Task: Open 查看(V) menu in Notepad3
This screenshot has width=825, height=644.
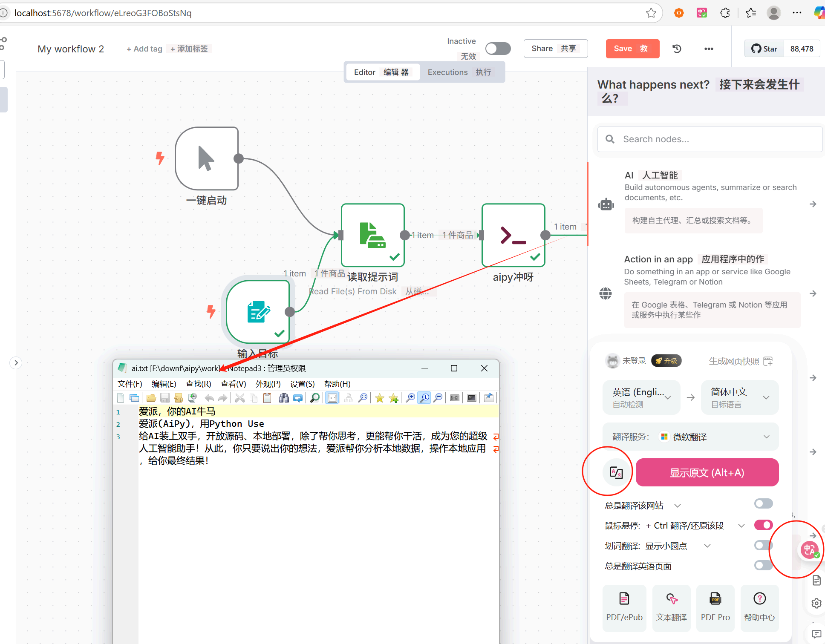Action: (x=233, y=384)
